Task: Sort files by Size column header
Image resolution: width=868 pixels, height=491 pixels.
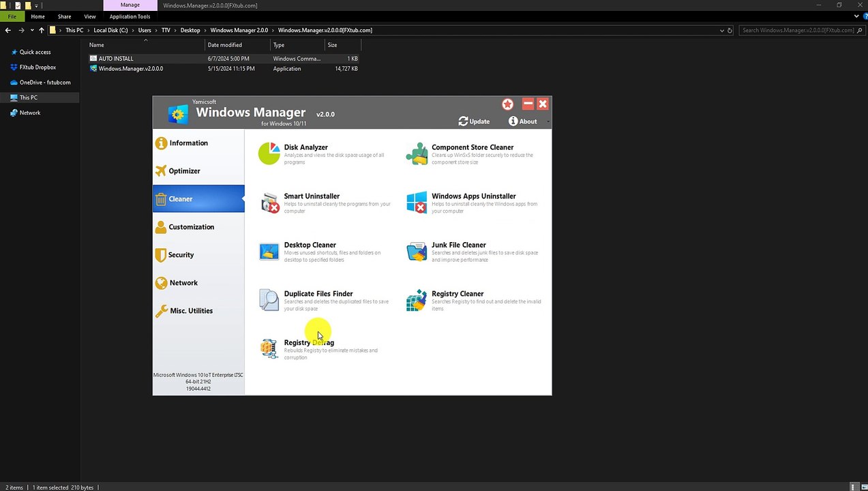Action: tap(342, 45)
